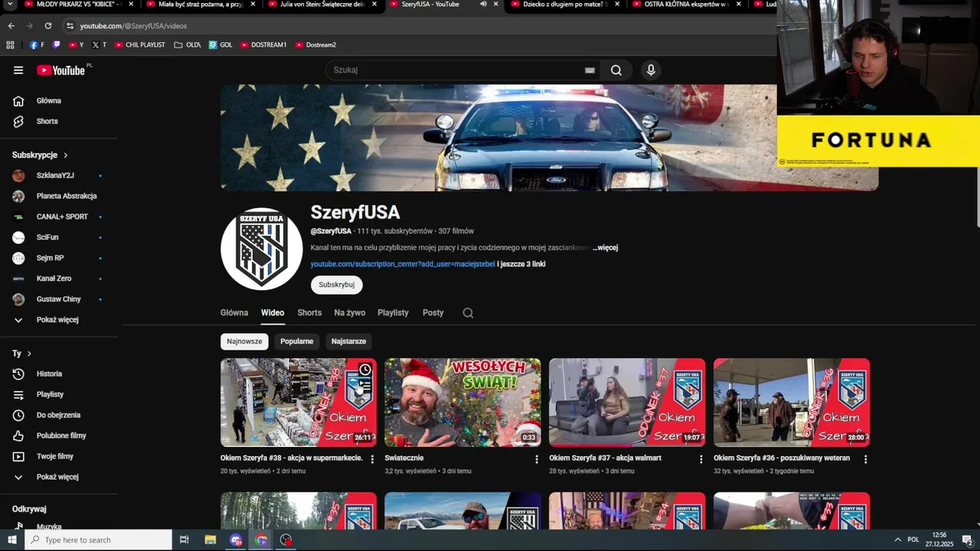Open Task View on taskbar
Viewport: 980px width, 551px height.
point(184,540)
